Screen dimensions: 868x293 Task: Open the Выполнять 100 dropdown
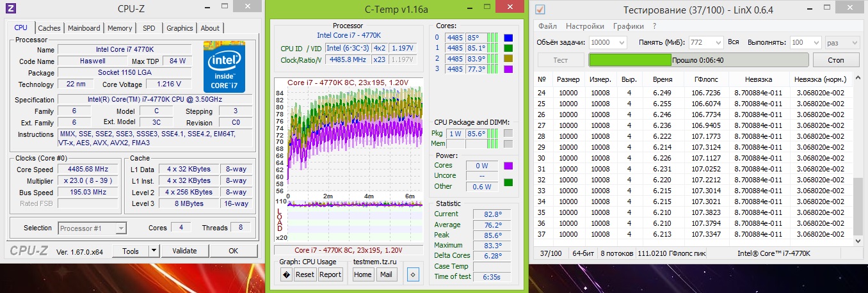(805, 42)
